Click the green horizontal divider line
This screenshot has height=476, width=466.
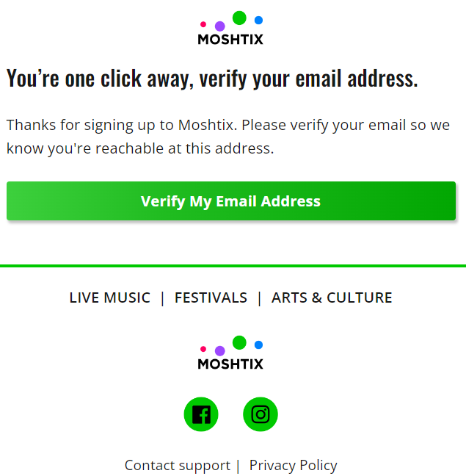[233, 266]
